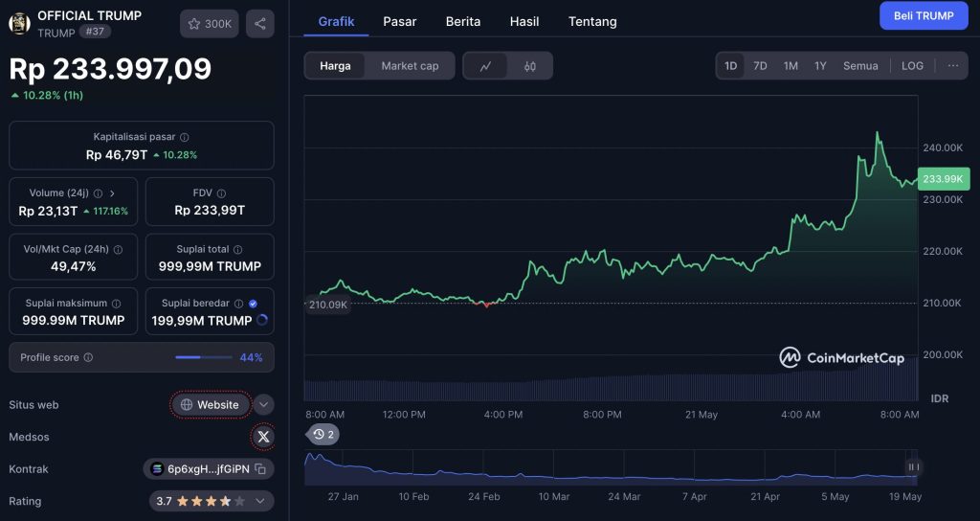
Task: Select Harga chart mode
Action: click(x=335, y=66)
